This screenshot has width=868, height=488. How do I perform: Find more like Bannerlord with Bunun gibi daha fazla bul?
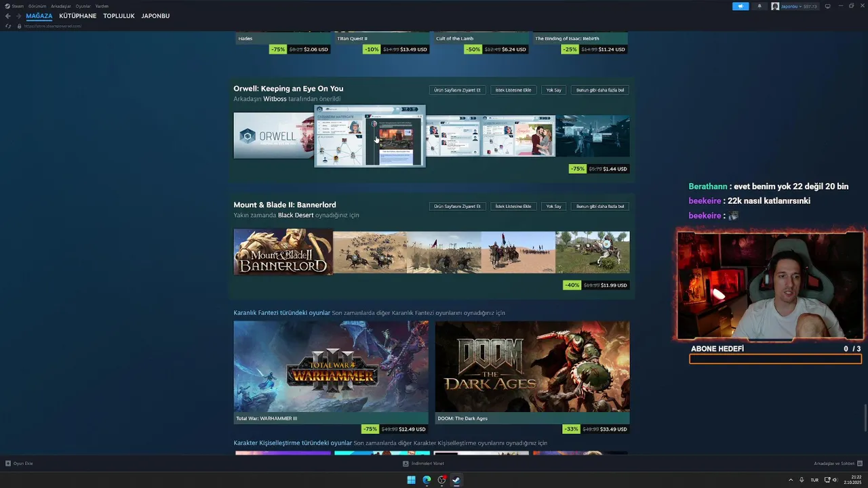click(601, 206)
